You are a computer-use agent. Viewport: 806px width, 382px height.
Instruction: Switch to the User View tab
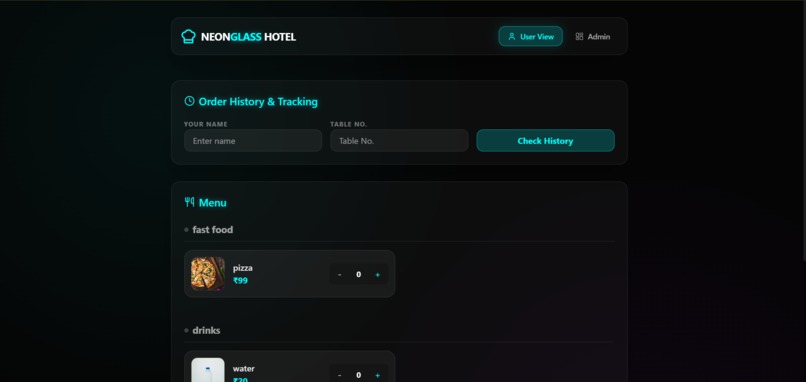pyautogui.click(x=530, y=37)
